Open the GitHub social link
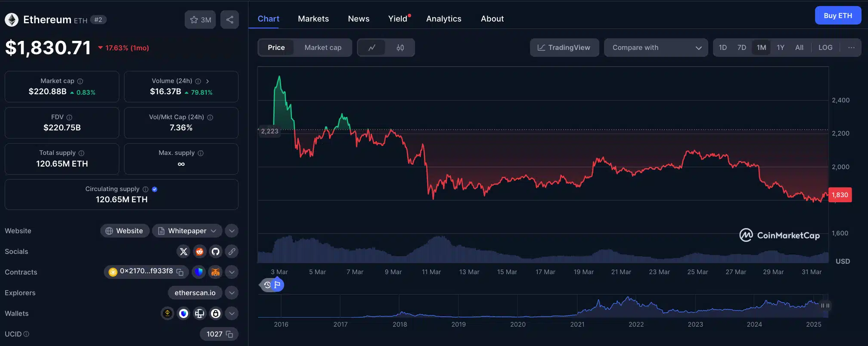 coord(215,252)
